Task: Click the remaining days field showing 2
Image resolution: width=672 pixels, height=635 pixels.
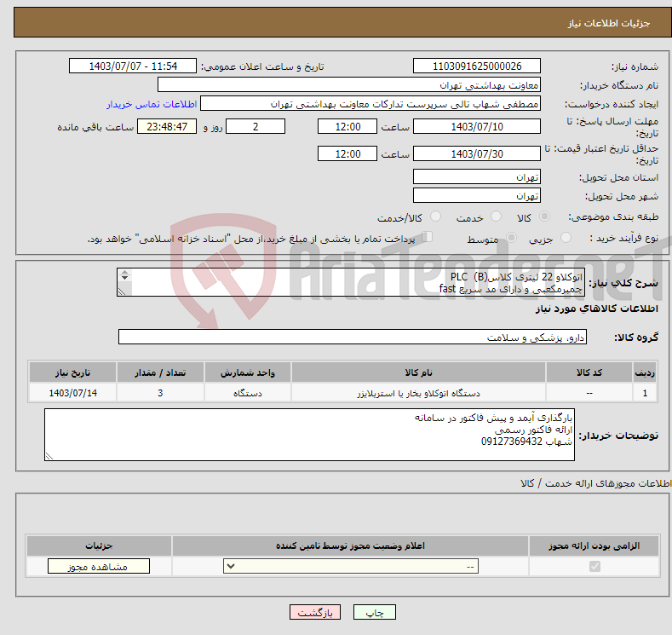Action: 256,126
